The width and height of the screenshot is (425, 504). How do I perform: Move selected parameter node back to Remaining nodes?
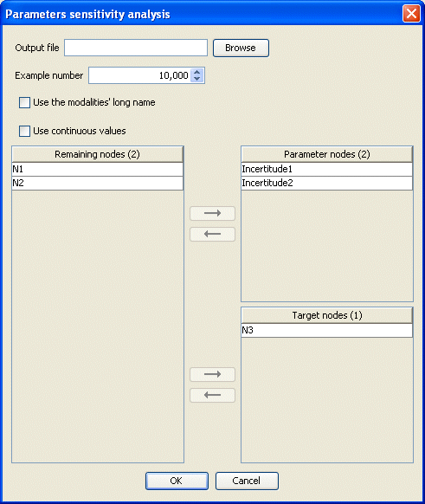(212, 234)
